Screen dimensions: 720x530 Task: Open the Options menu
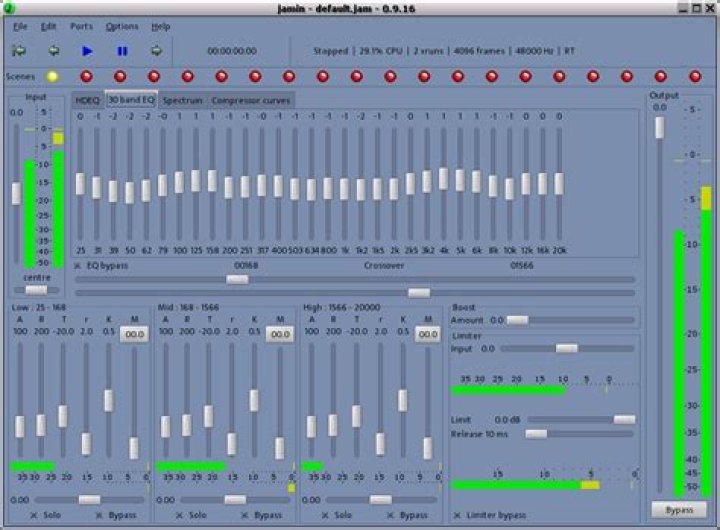(x=122, y=27)
